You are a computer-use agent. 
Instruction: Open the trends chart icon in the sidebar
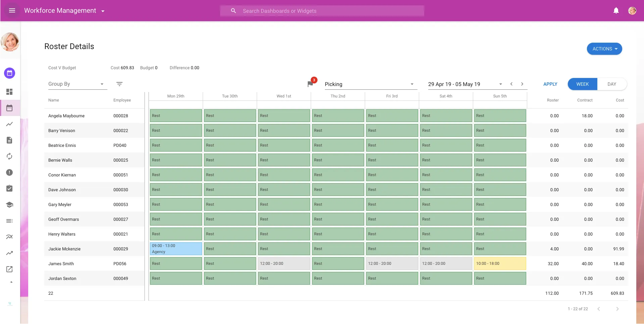(9, 124)
